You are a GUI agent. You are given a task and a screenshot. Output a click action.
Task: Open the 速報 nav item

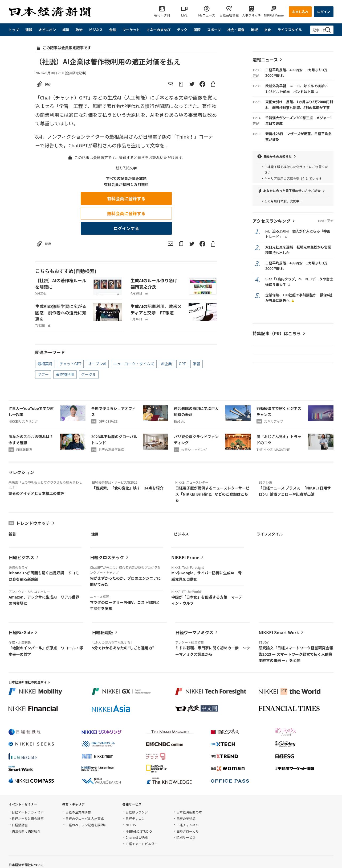point(29,30)
